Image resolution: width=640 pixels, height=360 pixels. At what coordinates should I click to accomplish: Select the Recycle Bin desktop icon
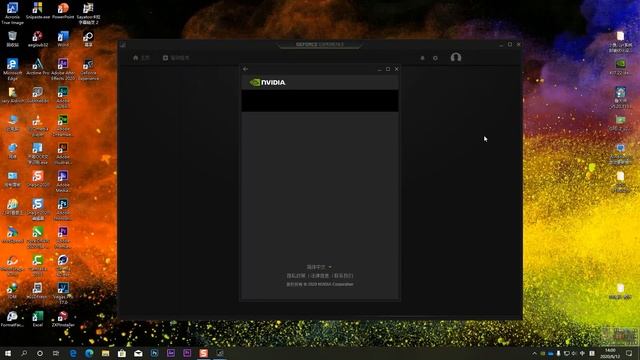click(x=12, y=39)
